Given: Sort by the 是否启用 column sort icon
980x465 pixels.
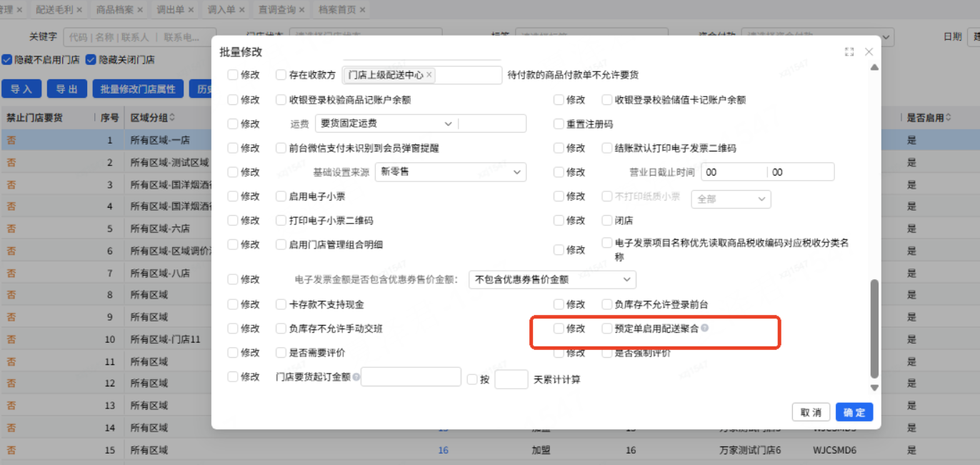Looking at the screenshot, I should 949,118.
